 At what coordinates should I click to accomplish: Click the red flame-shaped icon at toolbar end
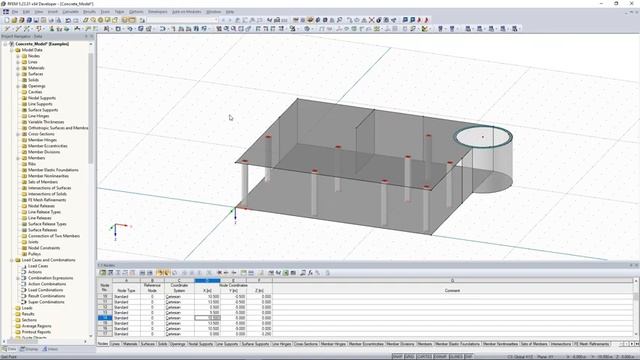tap(427, 20)
